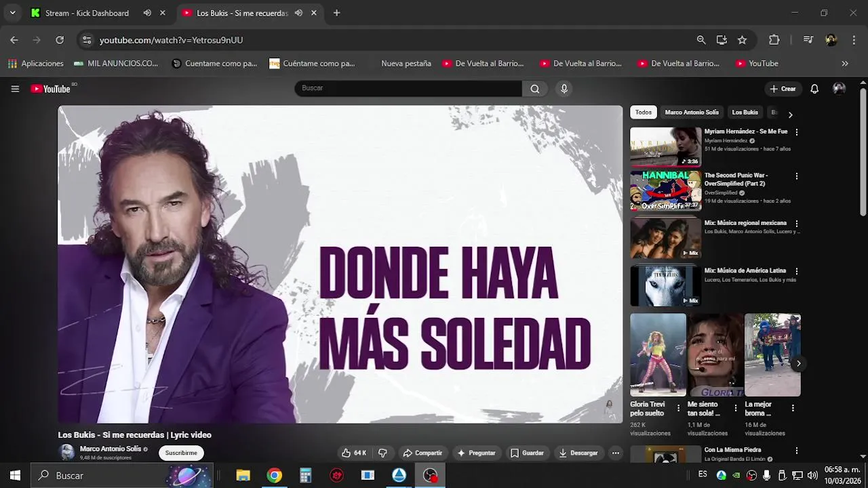Open the YouTube guide hamburger menu
Viewport: 868px width, 488px height.
pyautogui.click(x=15, y=89)
